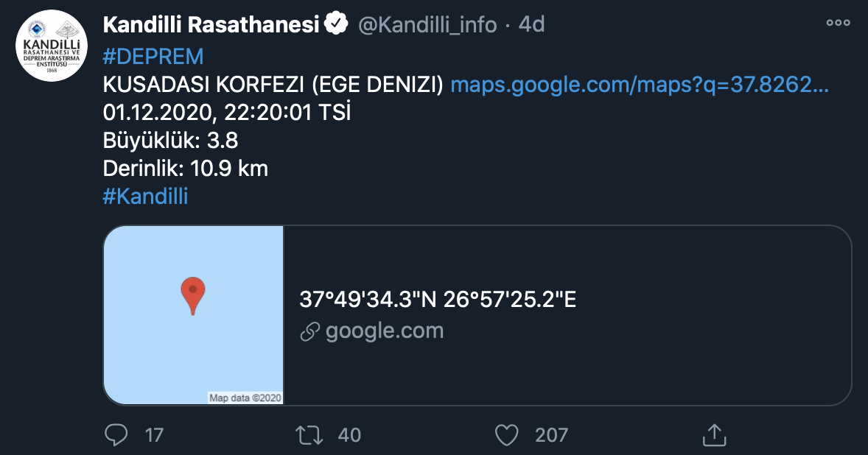
Task: Click the google.com card link
Action: [x=385, y=331]
